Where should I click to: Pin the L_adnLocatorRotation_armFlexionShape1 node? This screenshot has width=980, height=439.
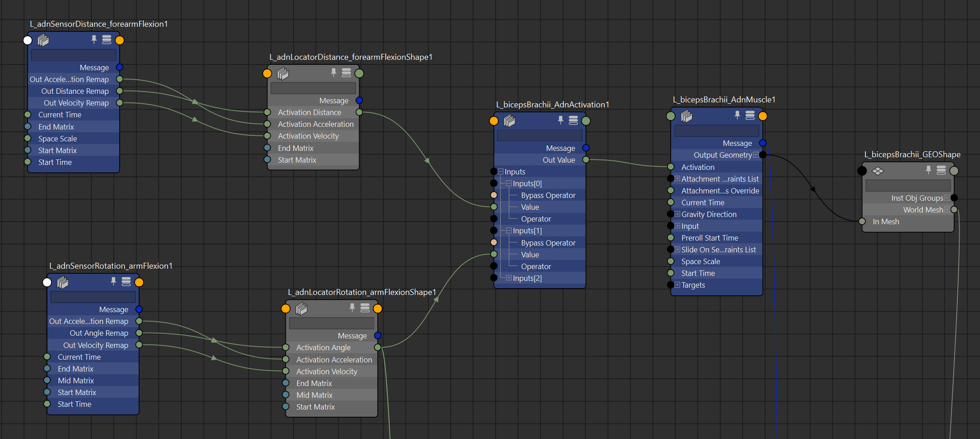352,308
